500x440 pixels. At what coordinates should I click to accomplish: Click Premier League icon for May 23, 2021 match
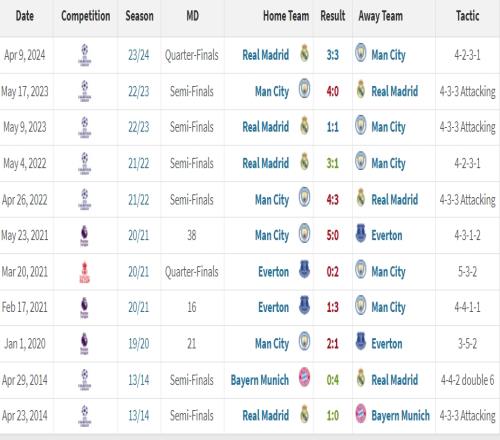85,235
